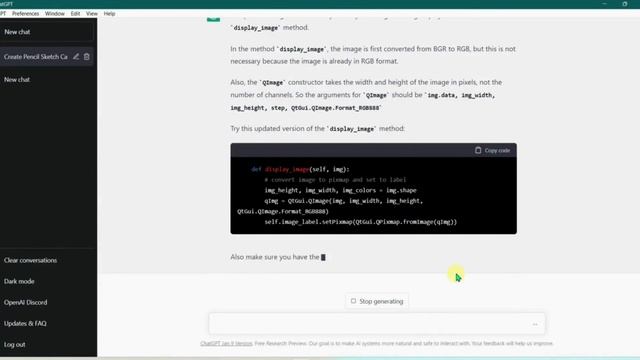The width and height of the screenshot is (640, 360).
Task: Open the Preferences menu
Action: pyautogui.click(x=25, y=13)
